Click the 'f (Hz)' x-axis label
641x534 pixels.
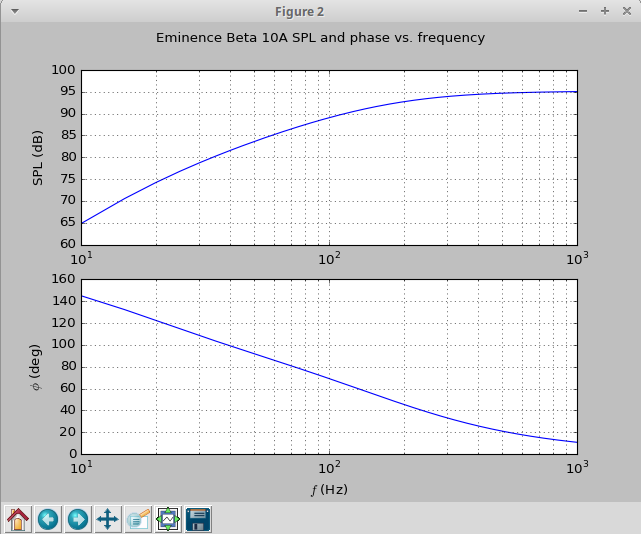[x=329, y=489]
